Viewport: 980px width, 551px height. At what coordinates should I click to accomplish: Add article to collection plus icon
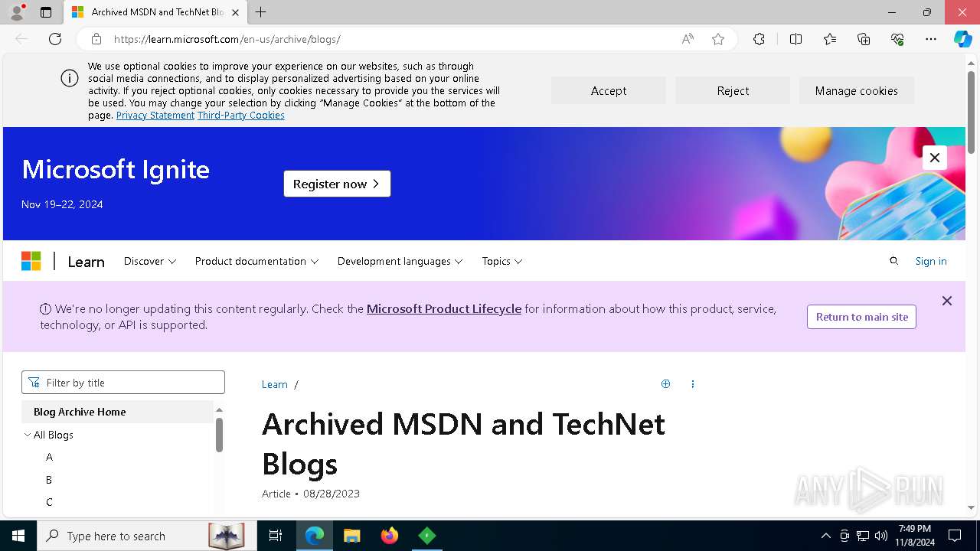(665, 384)
